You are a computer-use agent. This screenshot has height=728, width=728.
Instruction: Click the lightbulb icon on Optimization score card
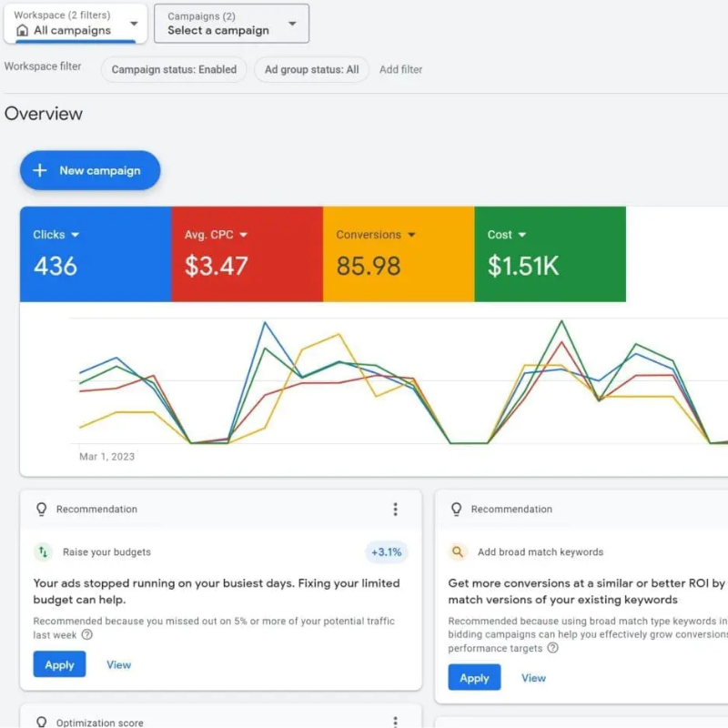point(41,723)
